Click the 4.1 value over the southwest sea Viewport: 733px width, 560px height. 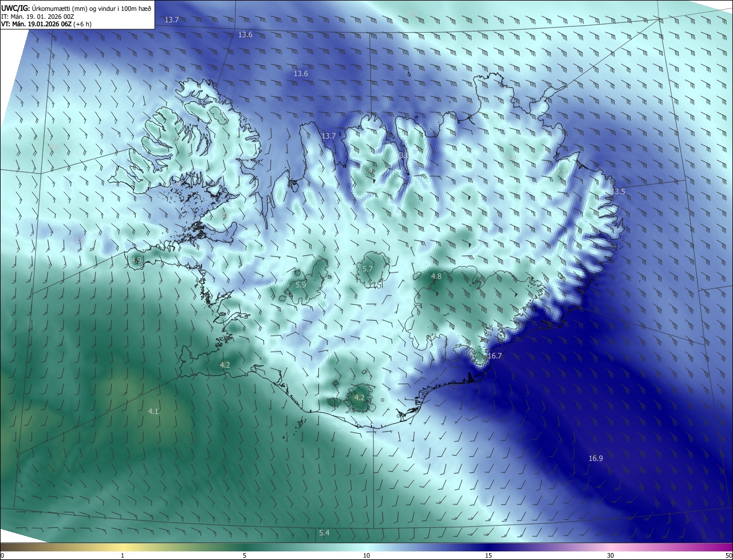tap(153, 411)
